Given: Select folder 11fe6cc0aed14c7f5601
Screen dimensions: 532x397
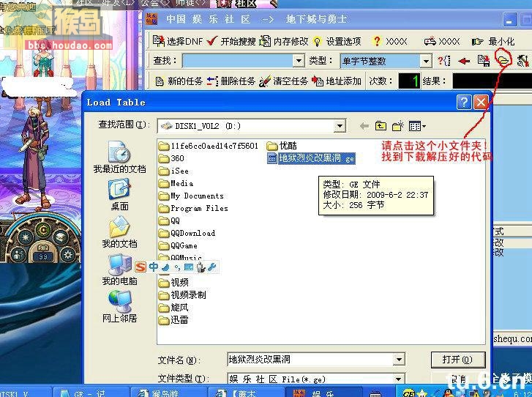Looking at the screenshot, I should click(x=209, y=146).
